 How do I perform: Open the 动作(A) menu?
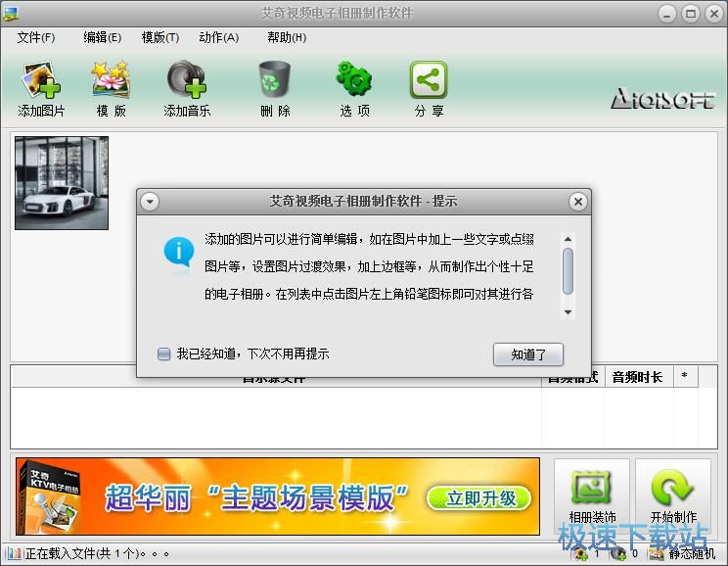pos(218,37)
